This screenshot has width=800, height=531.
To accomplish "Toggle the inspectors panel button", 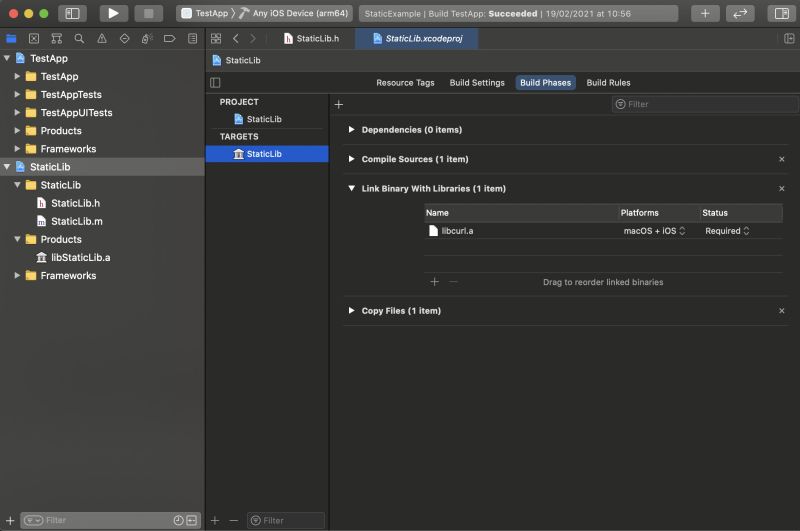I will (x=781, y=13).
